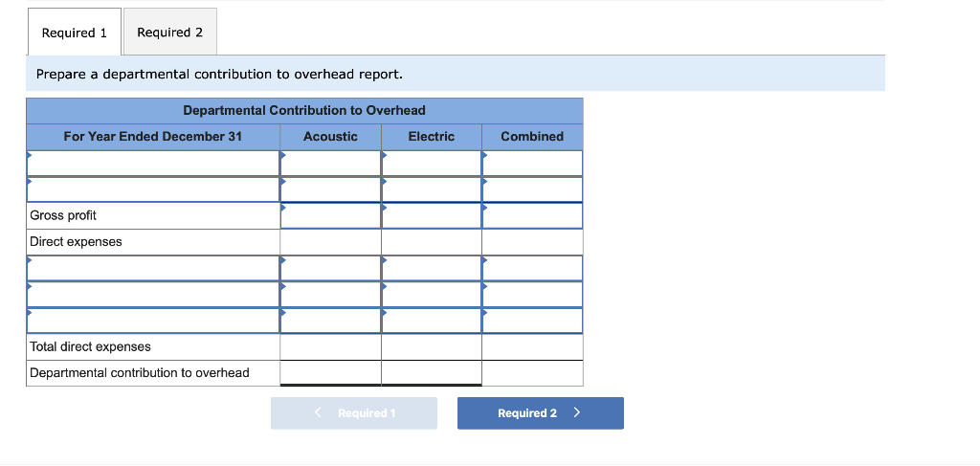The height and width of the screenshot is (466, 980).
Task: Select Acoustic cell in second direct expense row
Action: tap(330, 294)
